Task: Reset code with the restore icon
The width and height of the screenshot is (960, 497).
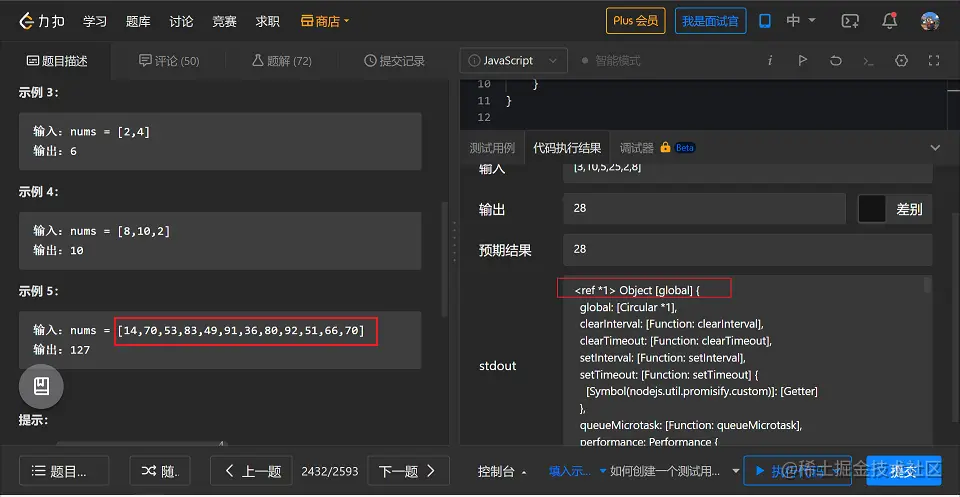Action: tap(836, 61)
